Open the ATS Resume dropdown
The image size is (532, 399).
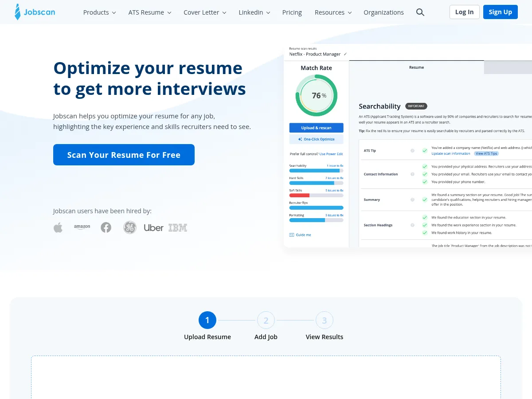(x=149, y=12)
